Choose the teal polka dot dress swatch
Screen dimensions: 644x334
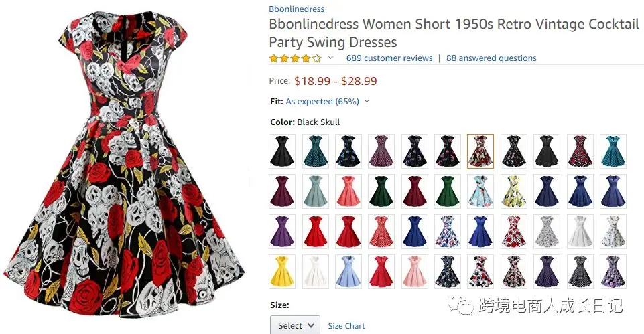tap(316, 151)
